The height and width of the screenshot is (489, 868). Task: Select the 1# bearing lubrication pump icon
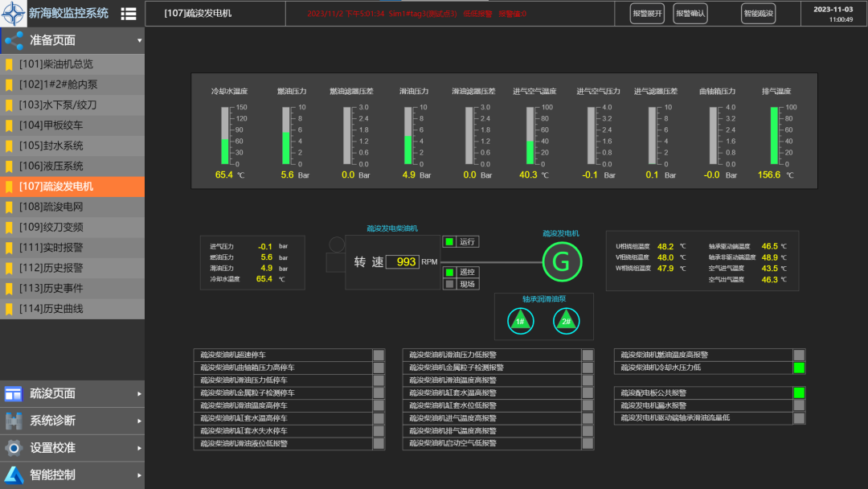pos(520,322)
